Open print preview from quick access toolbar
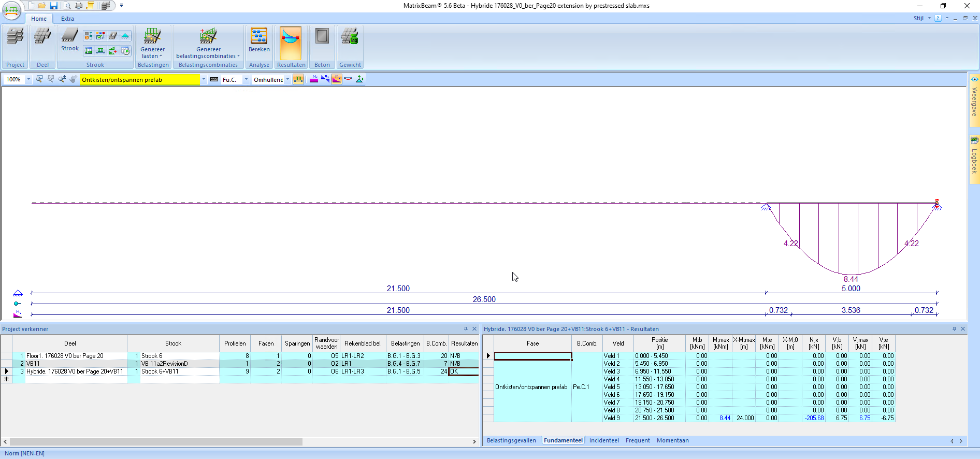 (x=67, y=6)
